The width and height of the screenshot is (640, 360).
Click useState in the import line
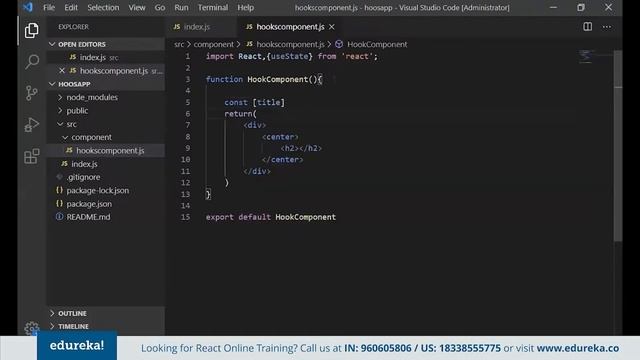[x=289, y=56]
